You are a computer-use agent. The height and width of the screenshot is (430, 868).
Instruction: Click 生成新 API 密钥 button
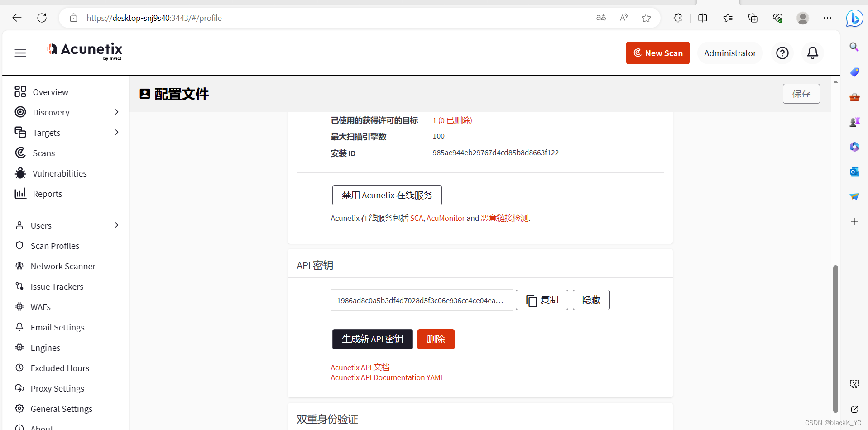[x=373, y=339]
